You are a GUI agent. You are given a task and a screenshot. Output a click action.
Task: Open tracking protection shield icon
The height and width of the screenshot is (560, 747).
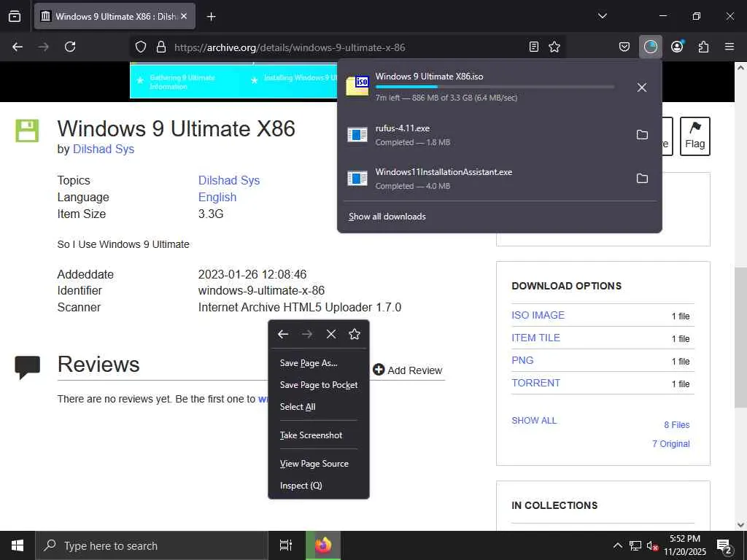click(x=141, y=47)
